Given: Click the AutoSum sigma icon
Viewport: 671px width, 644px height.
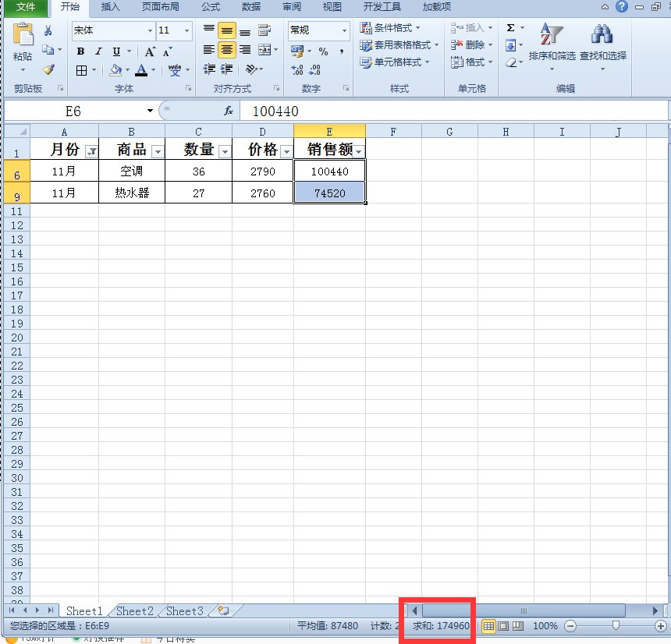Looking at the screenshot, I should point(511,28).
